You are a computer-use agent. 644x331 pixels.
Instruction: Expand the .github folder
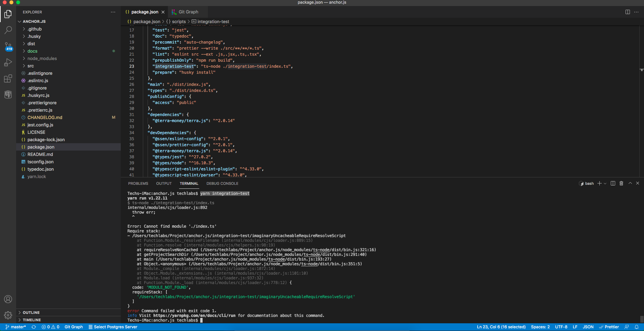(x=68, y=29)
